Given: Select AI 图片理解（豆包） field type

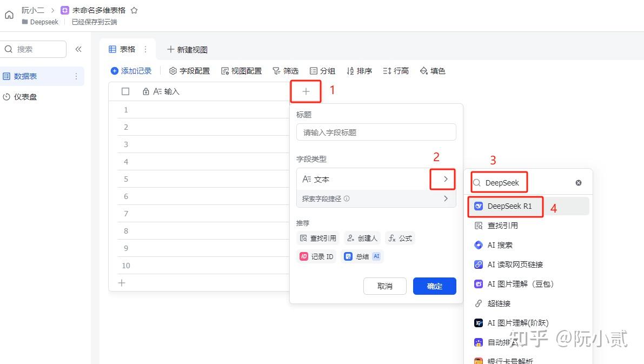Looking at the screenshot, I should coord(528,284).
